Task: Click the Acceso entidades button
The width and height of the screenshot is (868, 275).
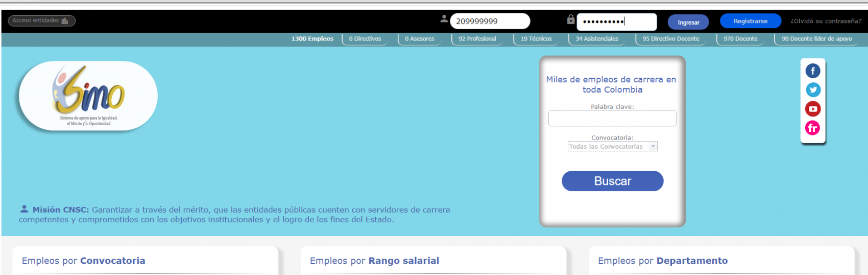Action: [x=41, y=21]
